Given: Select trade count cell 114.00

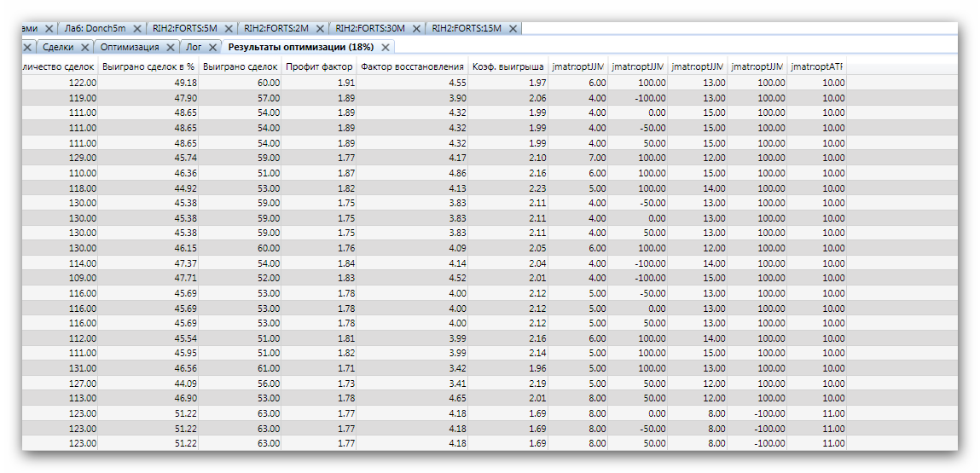Looking at the screenshot, I should tap(60, 262).
